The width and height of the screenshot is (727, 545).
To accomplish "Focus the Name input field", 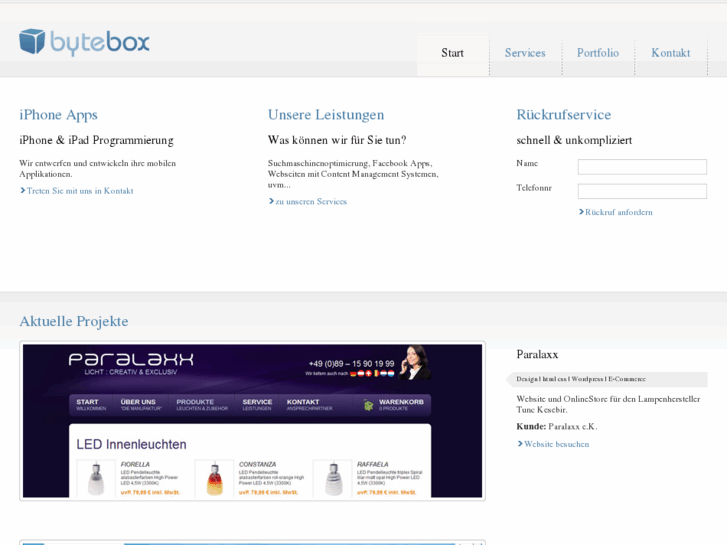I will [x=642, y=167].
